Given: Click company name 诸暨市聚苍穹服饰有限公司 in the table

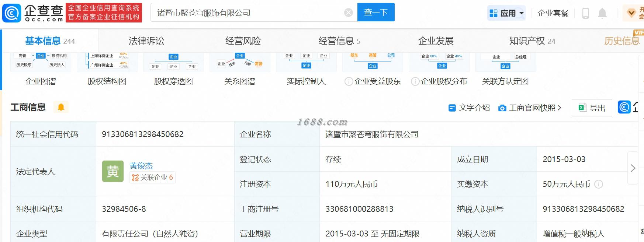Looking at the screenshot, I should [372, 134].
